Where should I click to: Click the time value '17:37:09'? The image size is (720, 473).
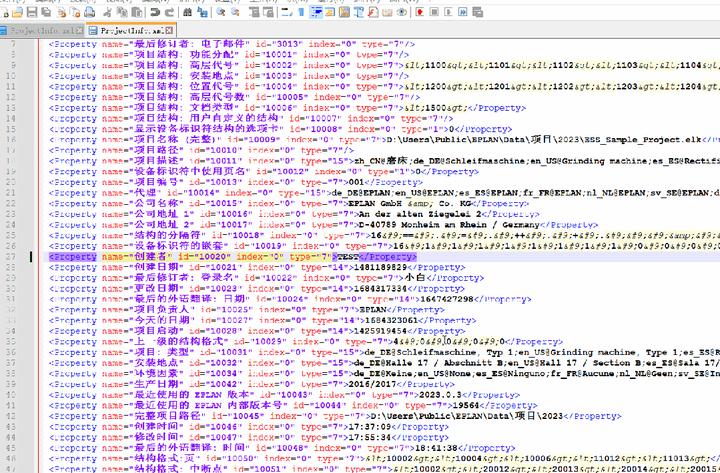pos(368,427)
